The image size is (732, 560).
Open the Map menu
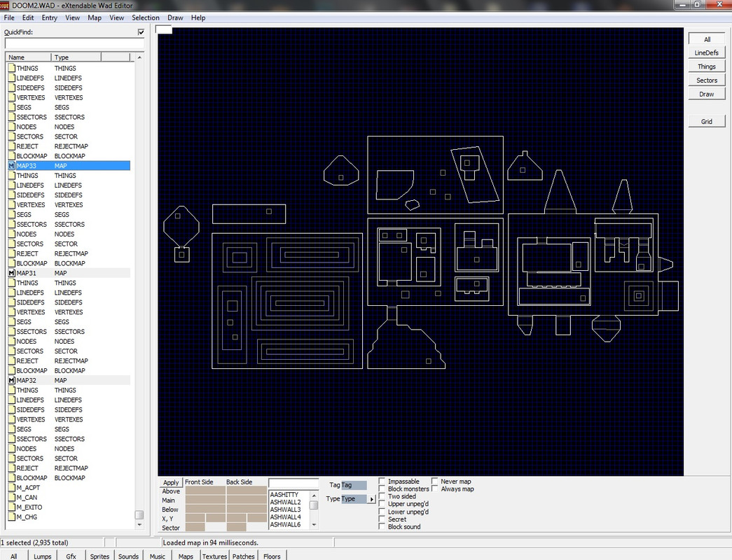click(95, 17)
